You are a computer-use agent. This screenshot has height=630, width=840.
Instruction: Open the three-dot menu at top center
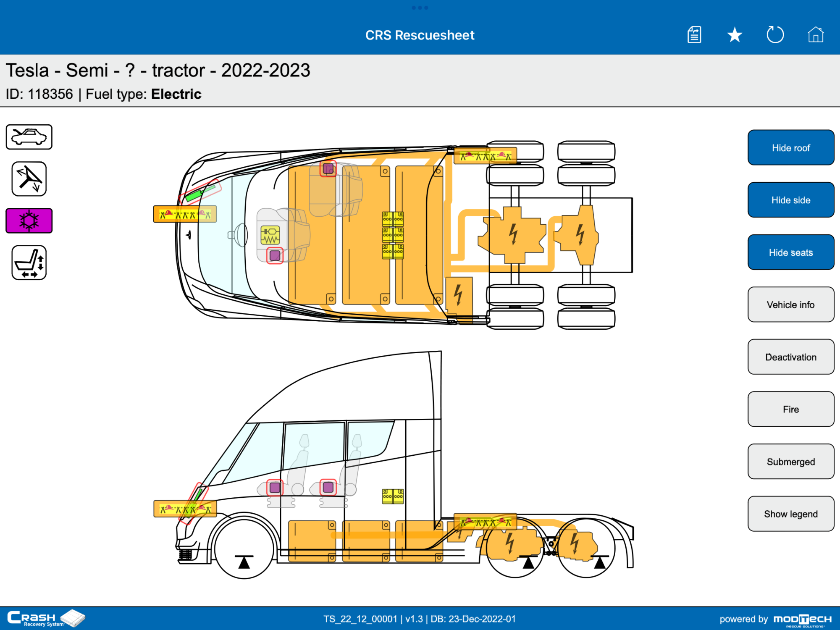click(420, 7)
